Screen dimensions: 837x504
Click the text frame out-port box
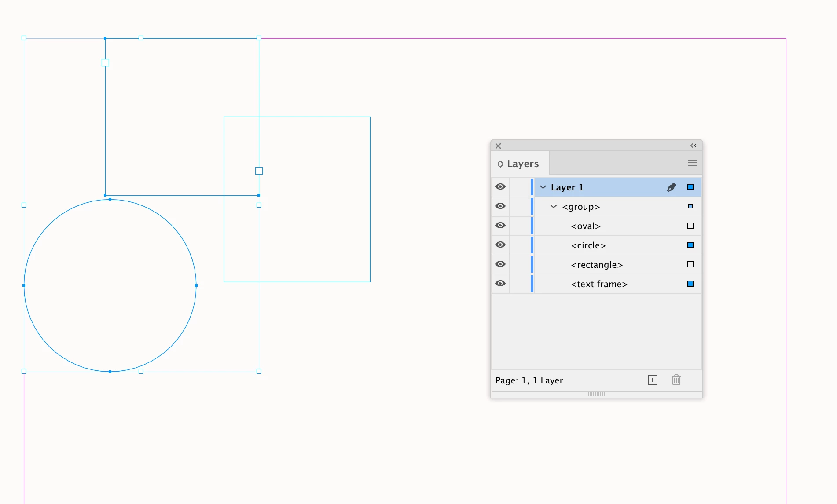259,171
